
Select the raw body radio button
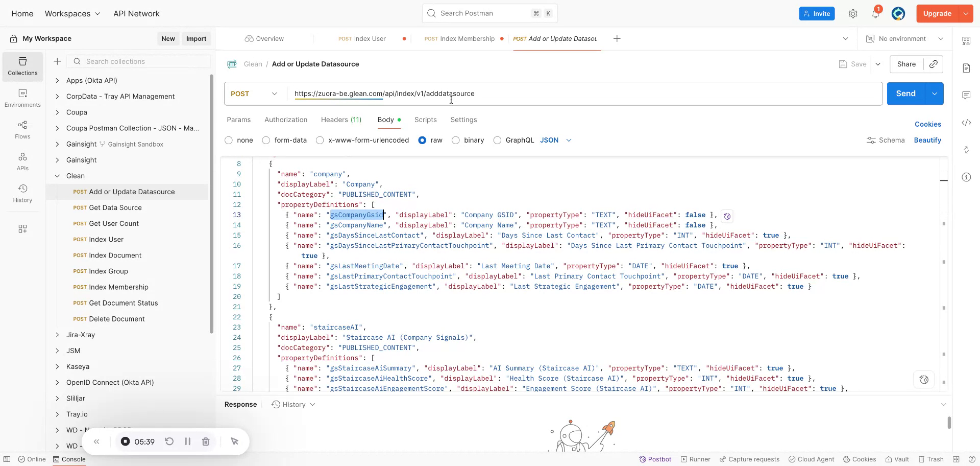[x=423, y=140]
